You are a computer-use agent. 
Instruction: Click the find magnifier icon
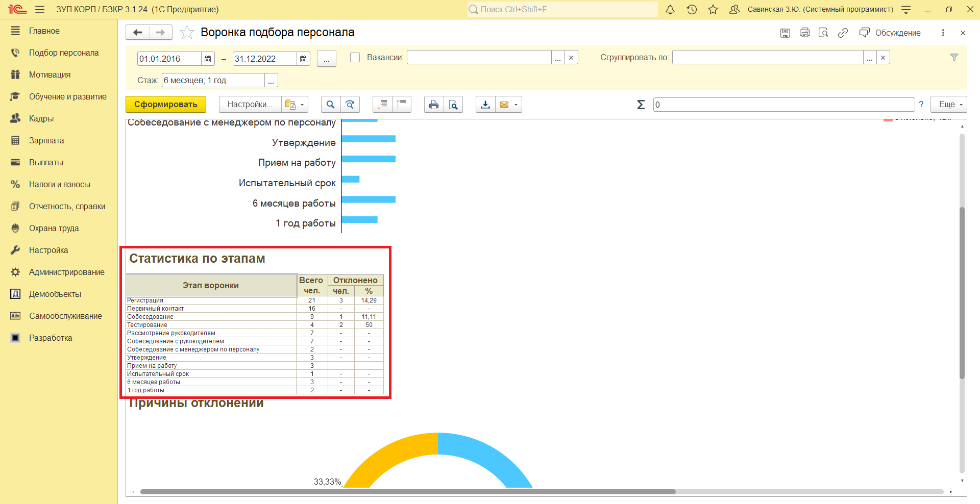coord(330,105)
